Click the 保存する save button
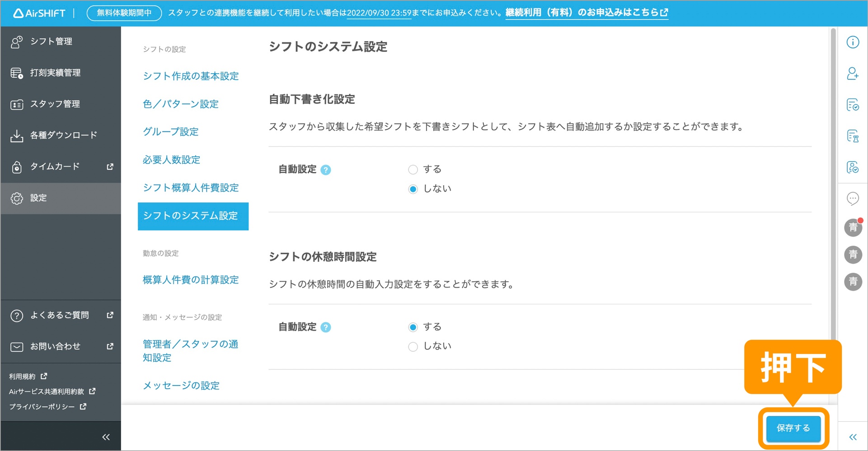 793,428
